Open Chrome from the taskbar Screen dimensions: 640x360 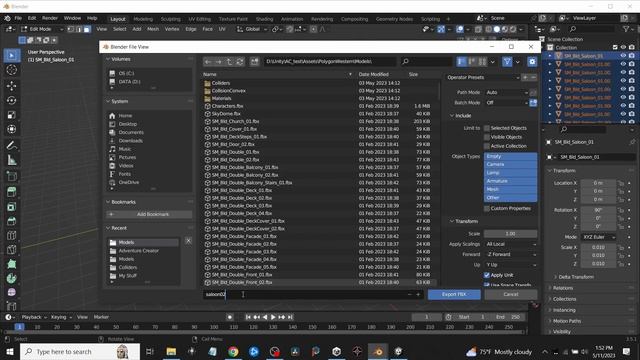click(x=233, y=351)
